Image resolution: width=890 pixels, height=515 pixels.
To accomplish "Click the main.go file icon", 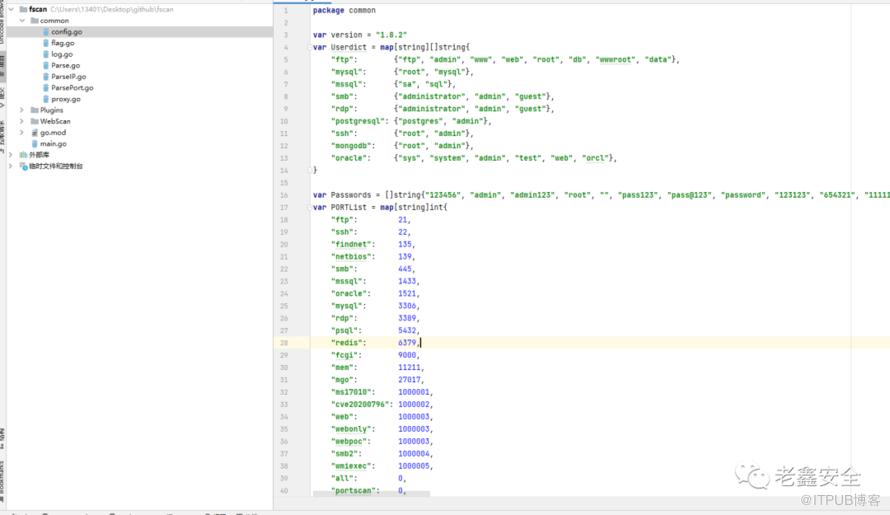I will click(33, 144).
